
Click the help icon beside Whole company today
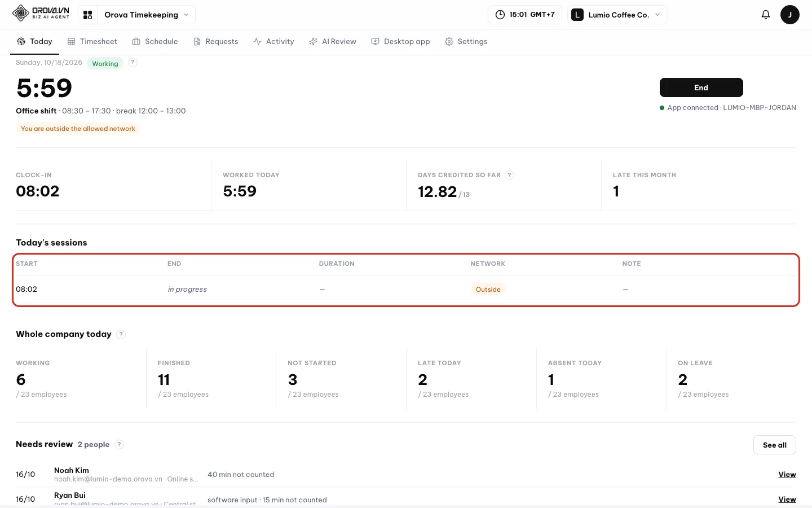[x=121, y=334]
